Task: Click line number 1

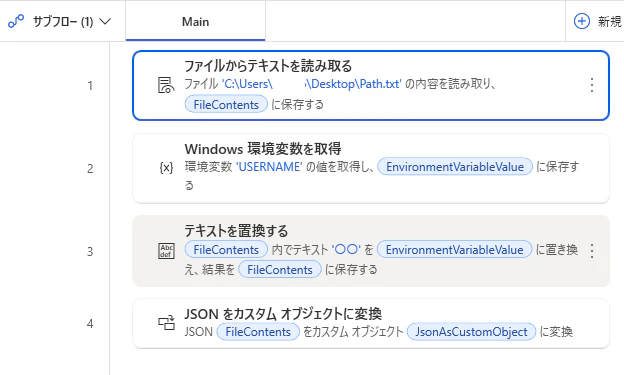Action: 90,86
